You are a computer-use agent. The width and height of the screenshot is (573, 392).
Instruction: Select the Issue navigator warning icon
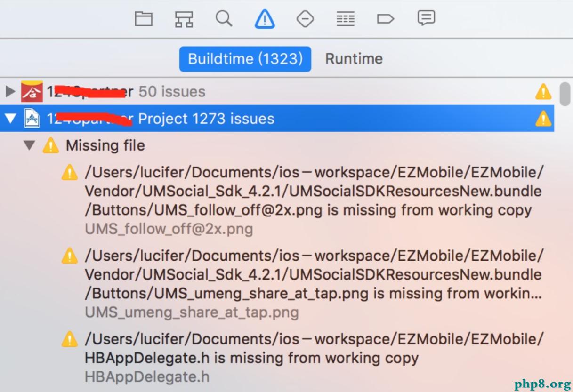265,19
